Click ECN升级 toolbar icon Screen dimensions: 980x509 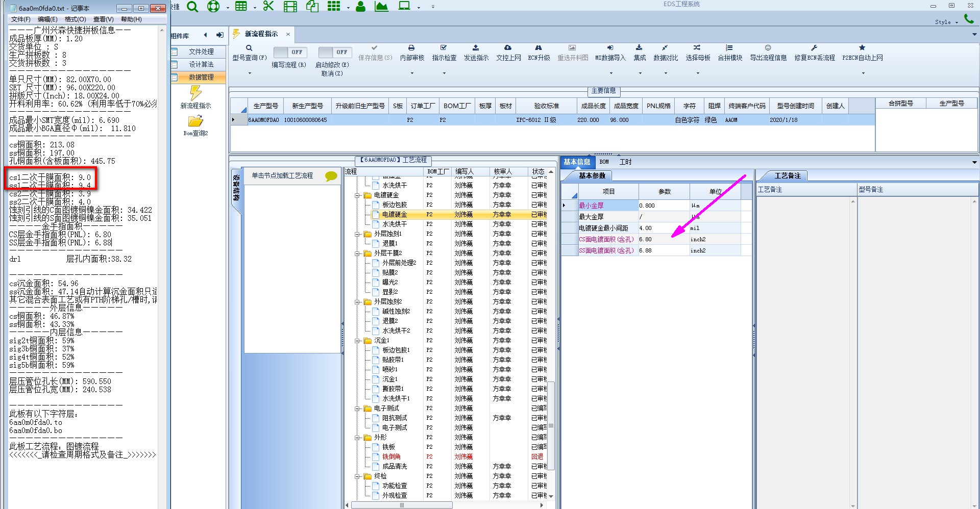538,48
